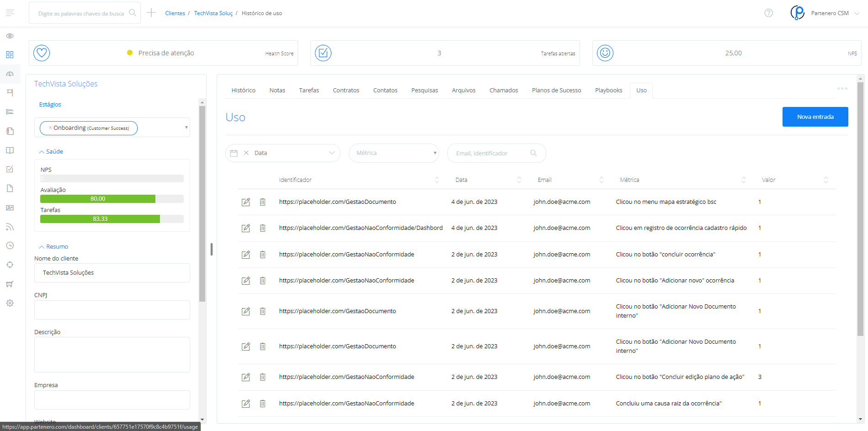This screenshot has height=431, width=868.
Task: Collapse the Saúde section
Action: pyautogui.click(x=51, y=151)
